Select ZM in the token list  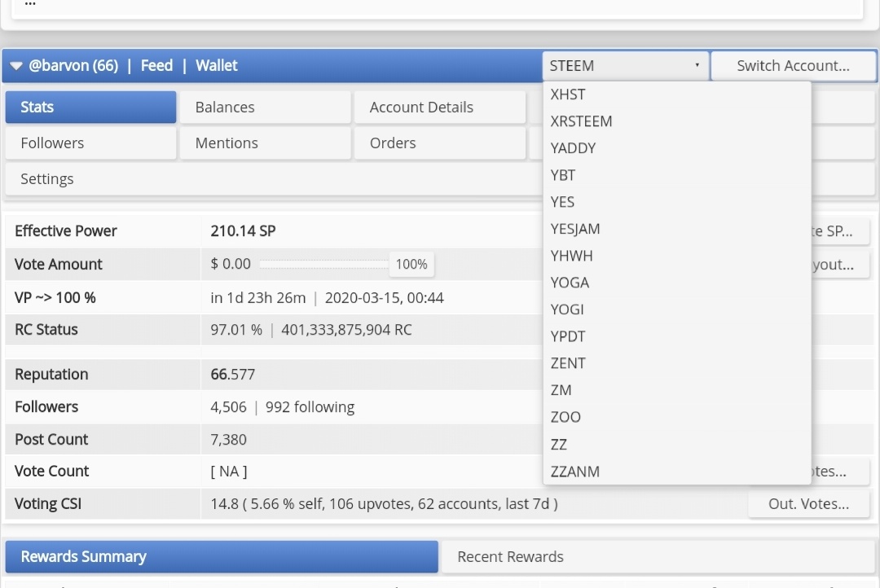coord(677,390)
